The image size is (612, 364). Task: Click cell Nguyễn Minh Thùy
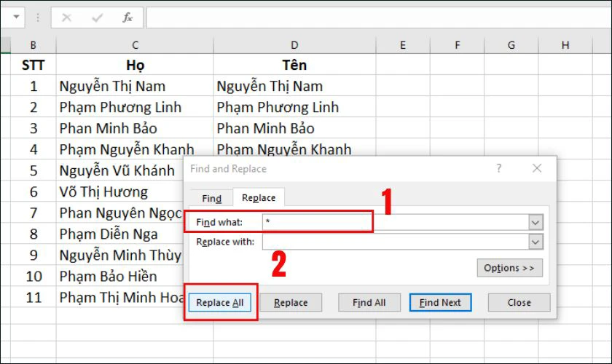coord(120,255)
